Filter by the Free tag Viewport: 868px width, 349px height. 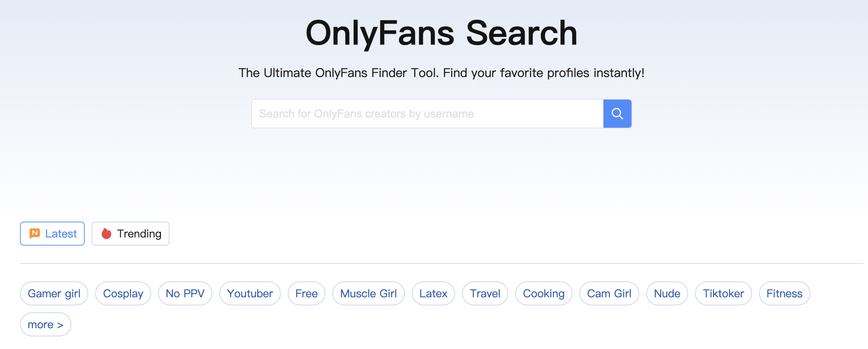[x=306, y=293]
